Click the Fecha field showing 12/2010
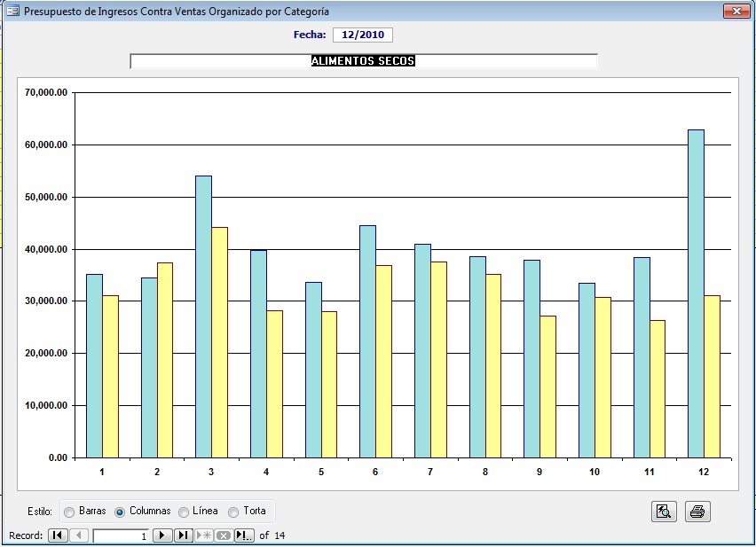Viewport: 756px width, 547px height. tap(363, 35)
